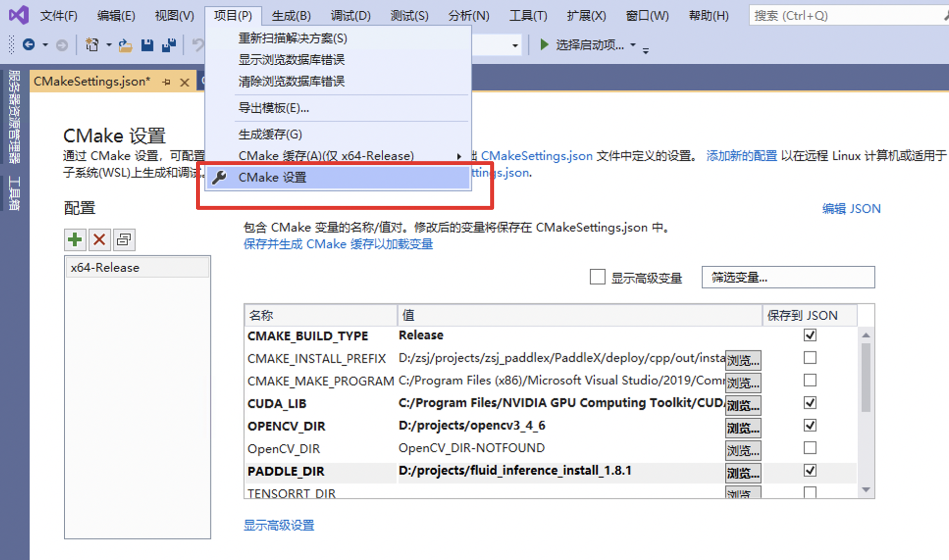Click the duplicate configuration icon

[x=124, y=240]
